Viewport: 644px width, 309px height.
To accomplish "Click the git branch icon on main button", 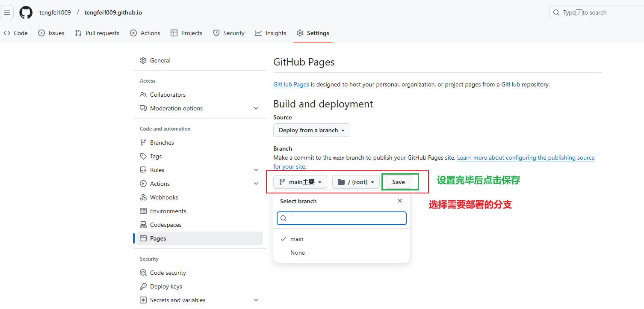I will point(282,182).
